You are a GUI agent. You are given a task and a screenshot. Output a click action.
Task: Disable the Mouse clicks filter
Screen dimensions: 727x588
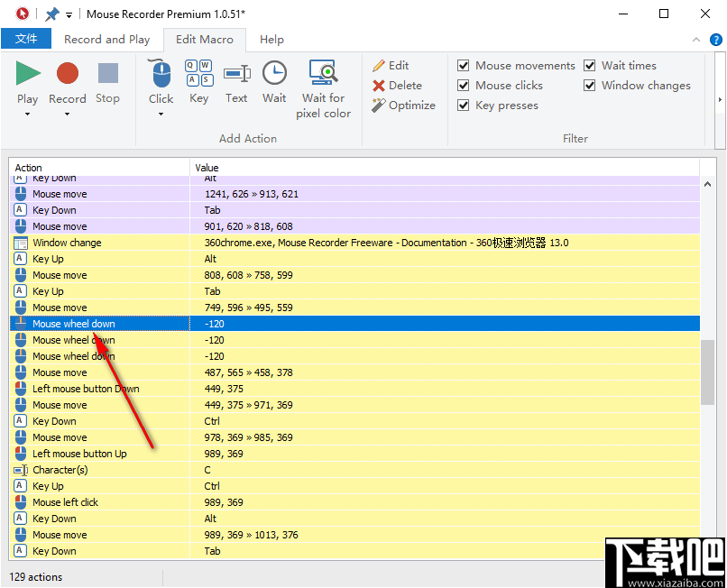coord(463,85)
